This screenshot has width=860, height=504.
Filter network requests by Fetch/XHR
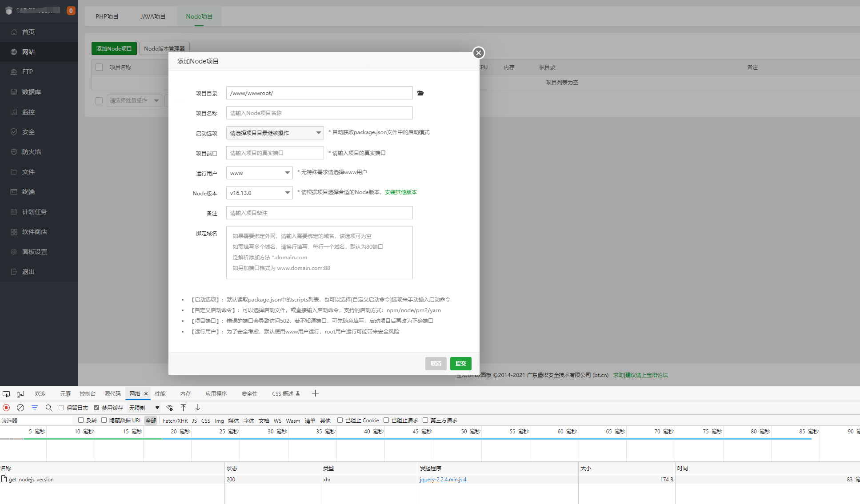click(x=175, y=421)
